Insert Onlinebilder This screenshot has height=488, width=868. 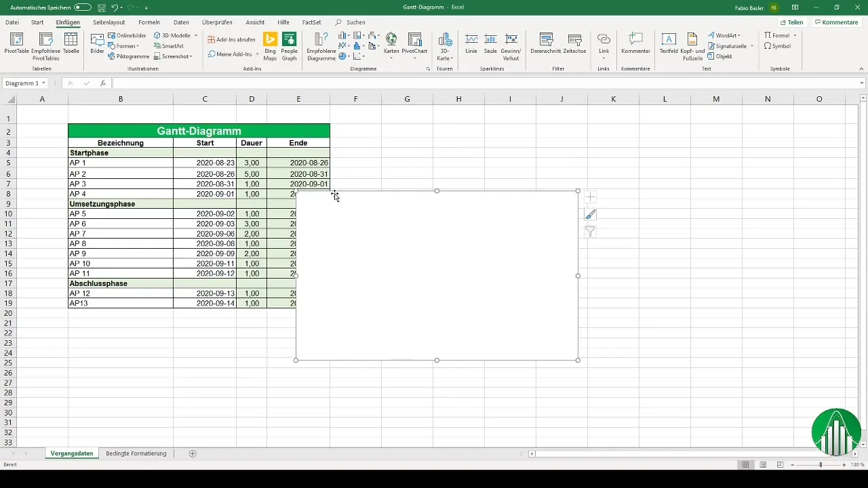[x=127, y=35]
